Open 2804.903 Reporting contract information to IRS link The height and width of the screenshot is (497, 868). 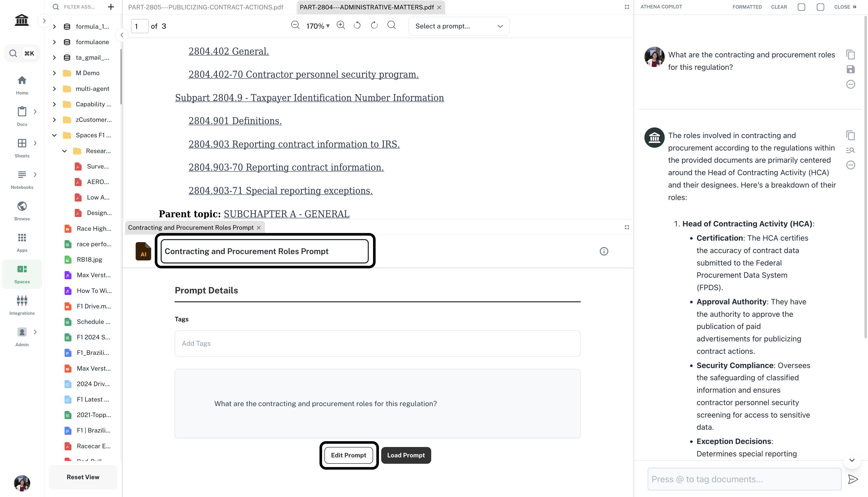click(x=294, y=144)
